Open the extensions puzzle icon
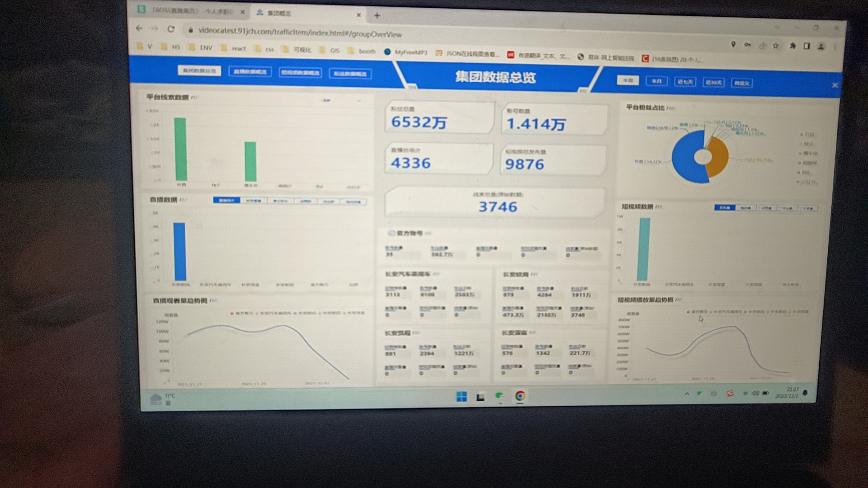 (x=793, y=46)
